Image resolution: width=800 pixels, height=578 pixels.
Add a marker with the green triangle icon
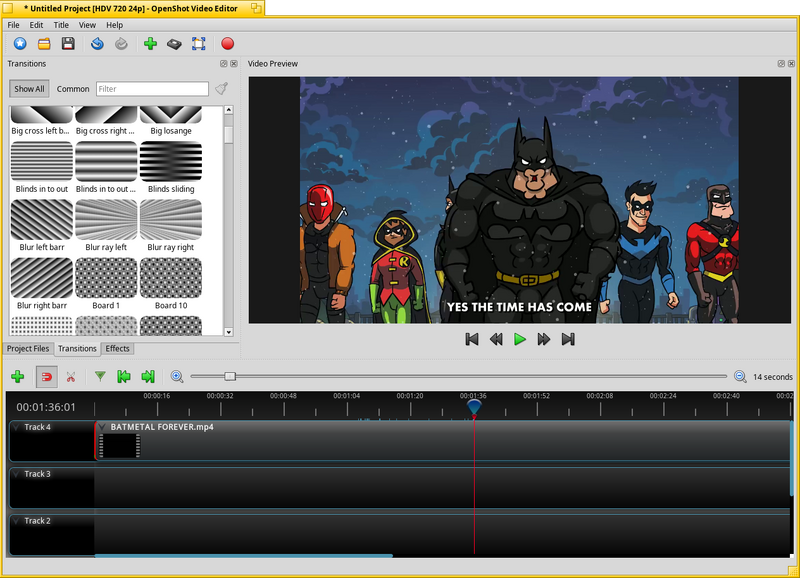coord(100,376)
